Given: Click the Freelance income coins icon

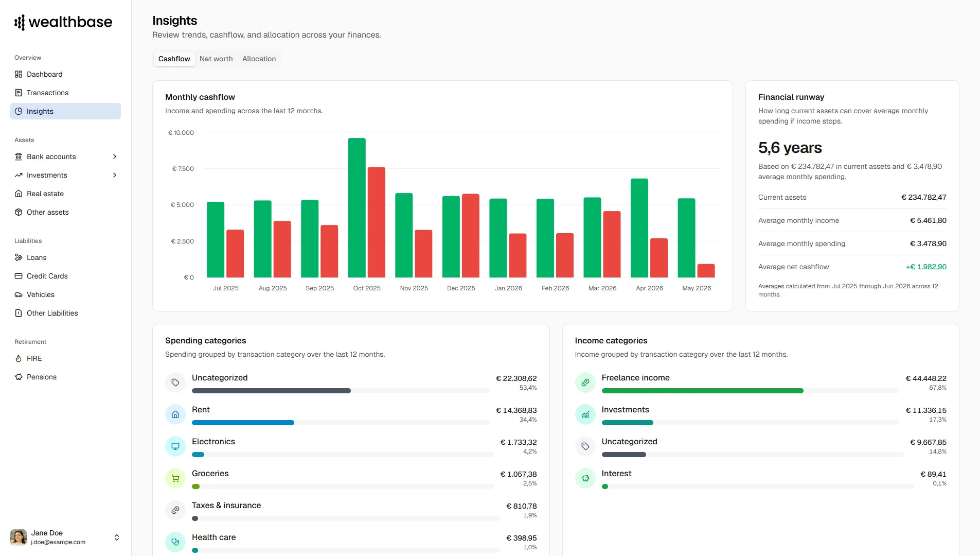Looking at the screenshot, I should click(x=585, y=383).
